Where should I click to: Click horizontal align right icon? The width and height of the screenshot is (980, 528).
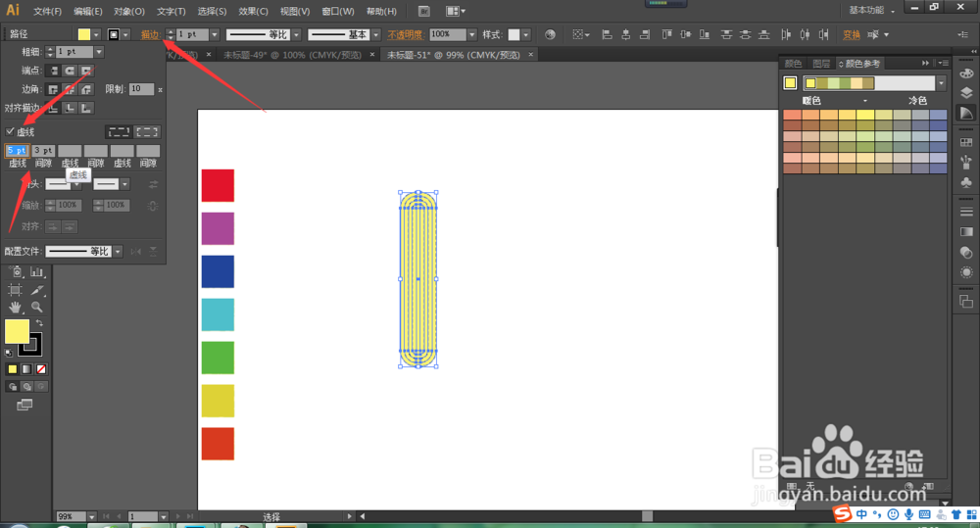tap(645, 35)
